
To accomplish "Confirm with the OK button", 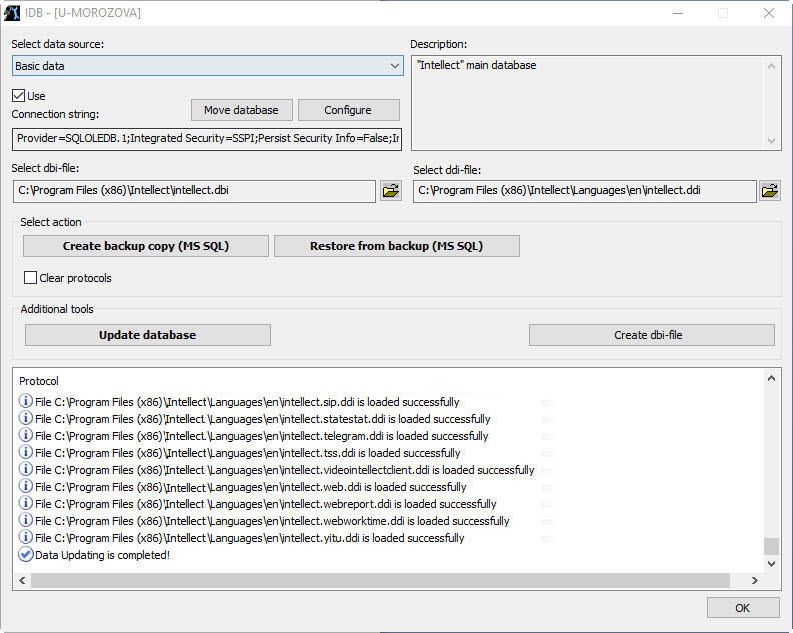I will click(743, 608).
